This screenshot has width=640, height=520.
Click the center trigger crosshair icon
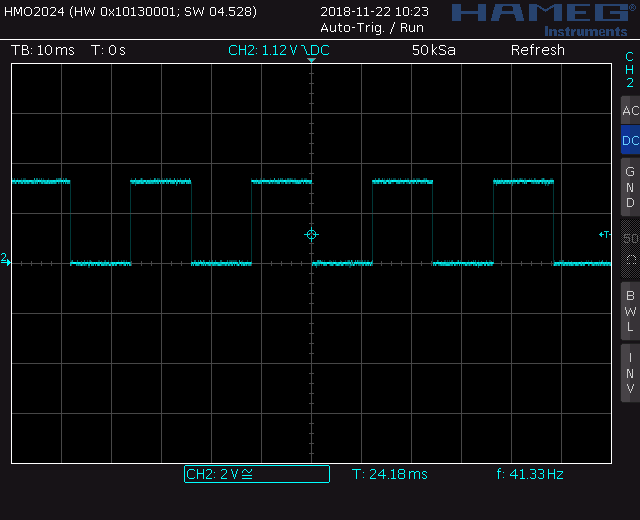(x=311, y=235)
